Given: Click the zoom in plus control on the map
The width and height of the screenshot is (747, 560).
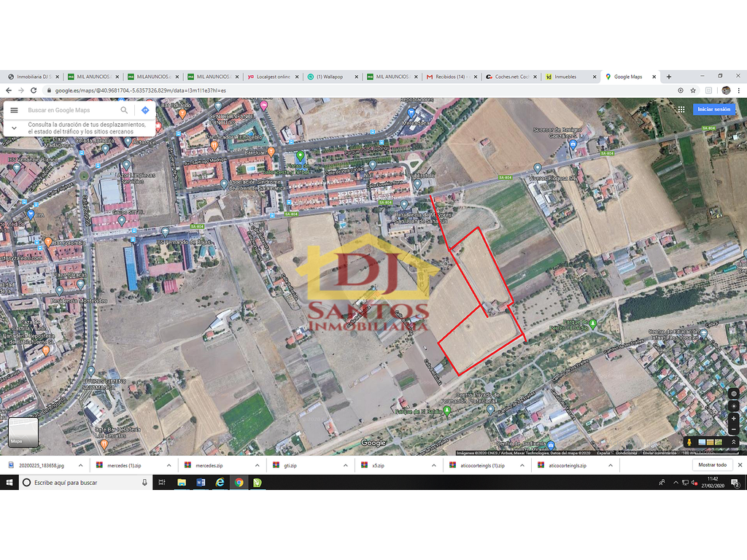Looking at the screenshot, I should [x=734, y=419].
